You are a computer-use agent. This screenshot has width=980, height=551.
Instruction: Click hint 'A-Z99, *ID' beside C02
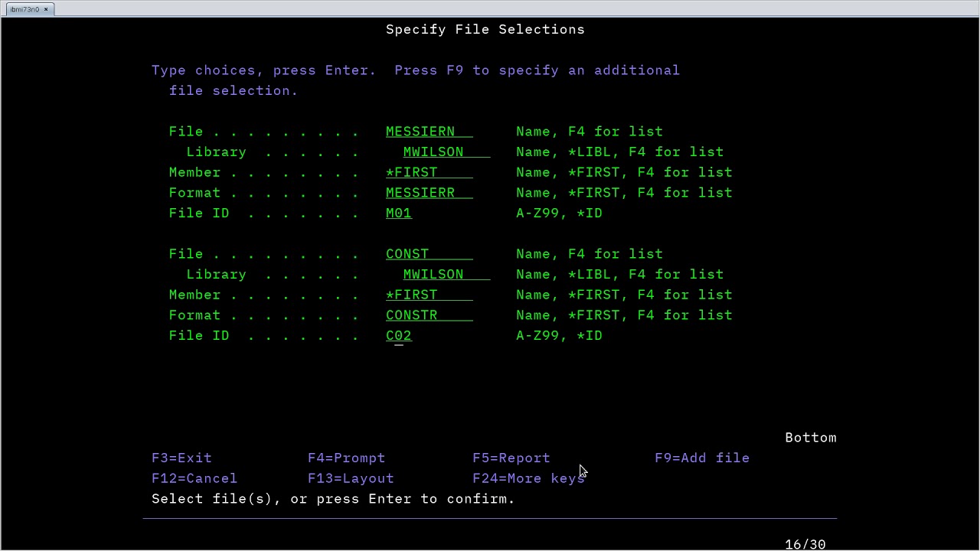pyautogui.click(x=559, y=336)
